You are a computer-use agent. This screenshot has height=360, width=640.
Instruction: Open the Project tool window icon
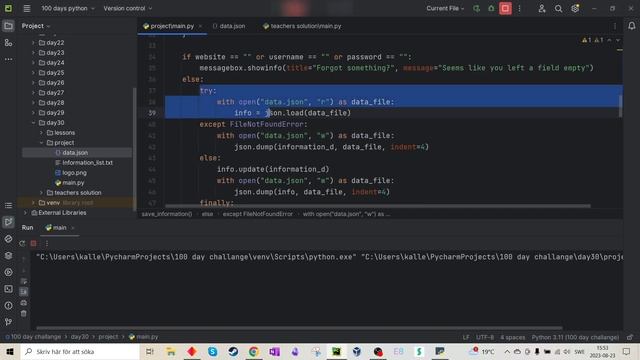pyautogui.click(x=8, y=26)
